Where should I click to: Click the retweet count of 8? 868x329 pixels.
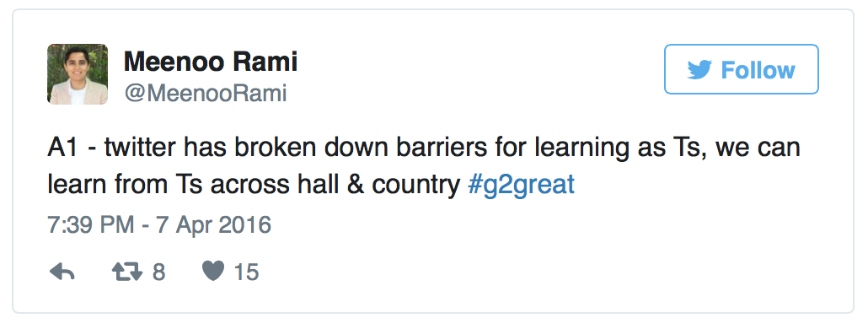pos(159,272)
